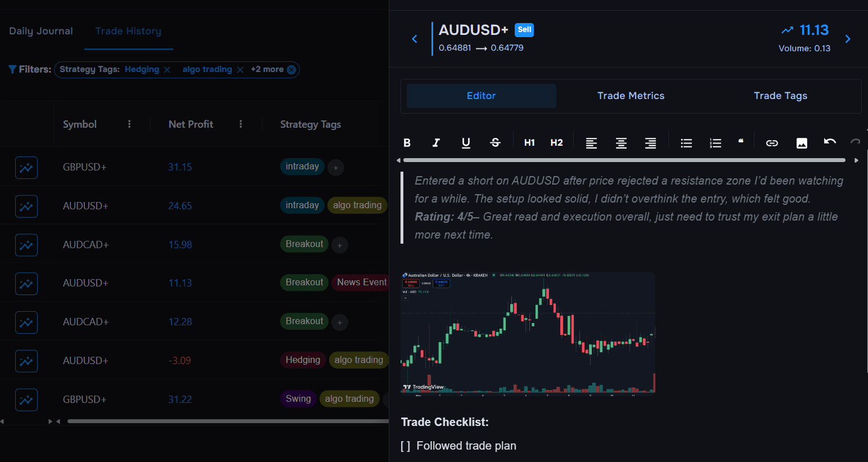The width and height of the screenshot is (868, 462).
Task: Remove the Hedging filter tag
Action: pos(167,69)
